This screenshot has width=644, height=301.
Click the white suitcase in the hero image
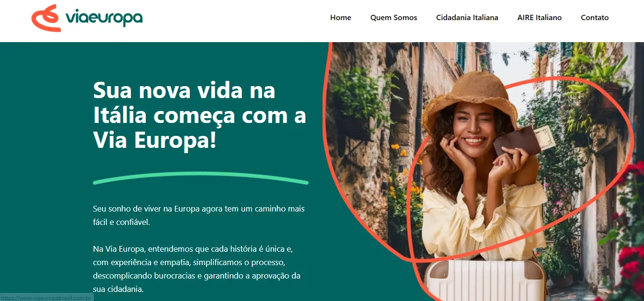(x=484, y=280)
